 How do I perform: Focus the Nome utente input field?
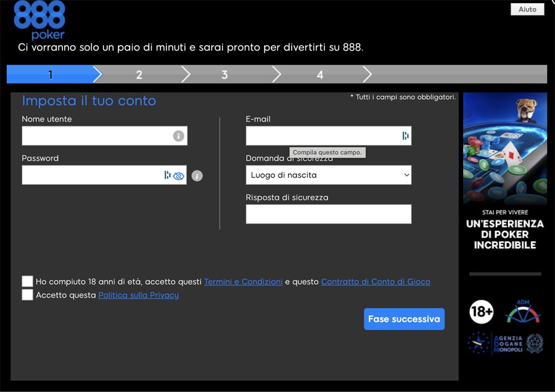click(x=104, y=136)
